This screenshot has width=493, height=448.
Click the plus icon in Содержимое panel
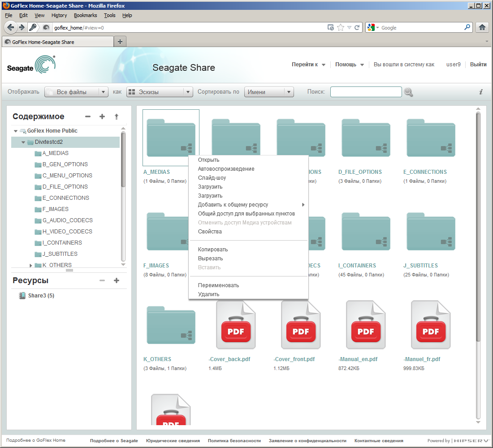tap(102, 116)
